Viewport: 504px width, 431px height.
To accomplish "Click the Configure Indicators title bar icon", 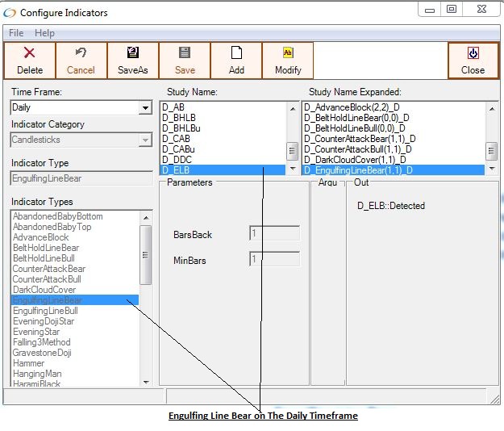I will click(x=9, y=12).
